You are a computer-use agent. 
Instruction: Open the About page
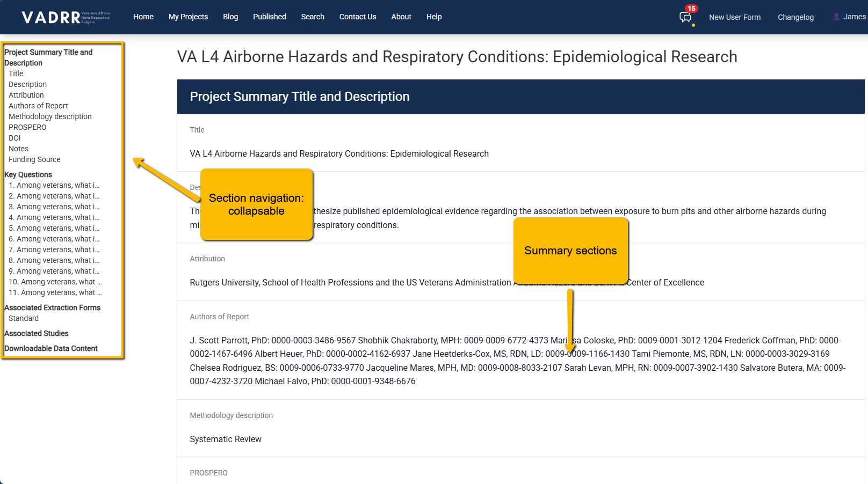point(401,17)
